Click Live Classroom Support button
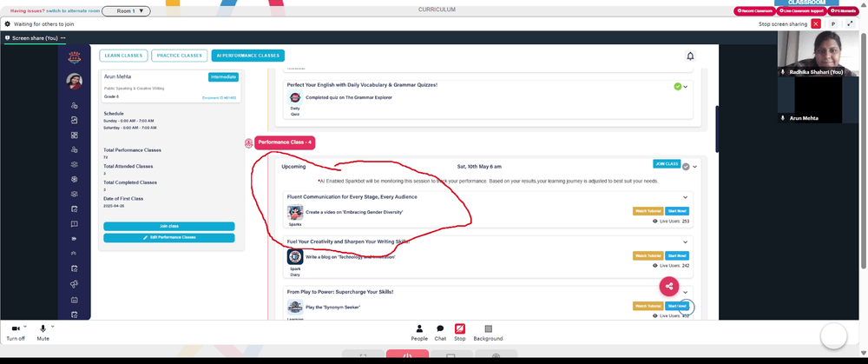 tap(801, 10)
